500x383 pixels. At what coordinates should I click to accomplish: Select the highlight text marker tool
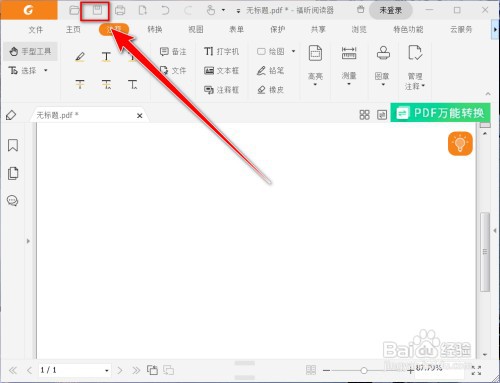[80, 57]
